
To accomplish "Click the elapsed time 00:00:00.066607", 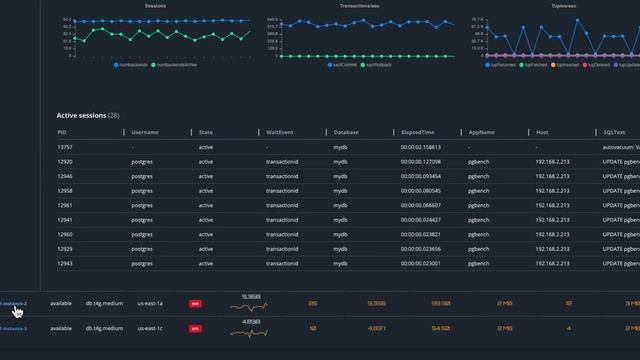I will coord(420,205).
